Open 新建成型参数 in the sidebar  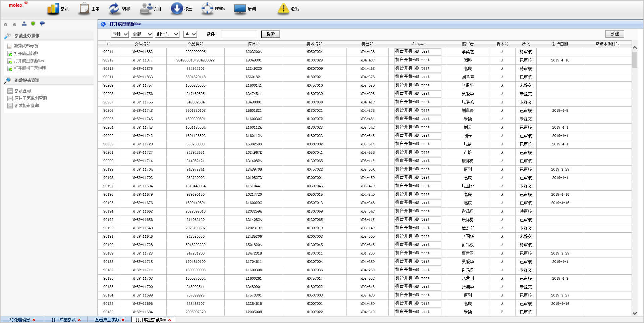[x=26, y=46]
